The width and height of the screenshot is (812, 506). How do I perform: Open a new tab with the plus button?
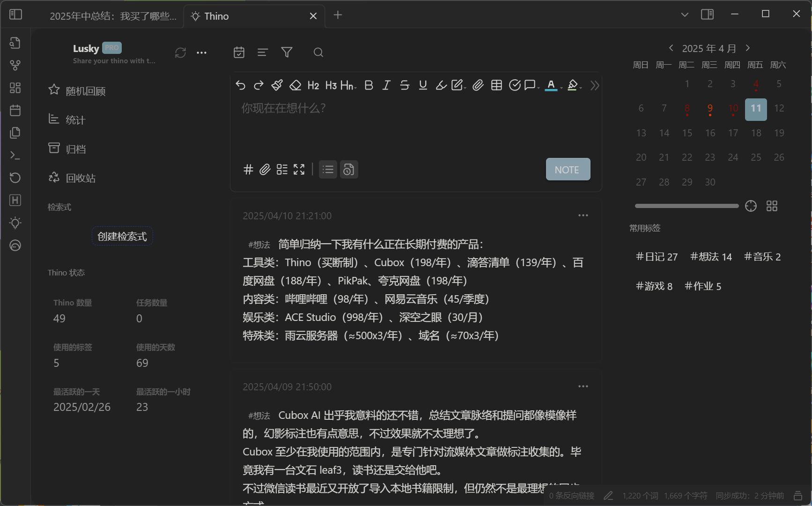click(338, 15)
